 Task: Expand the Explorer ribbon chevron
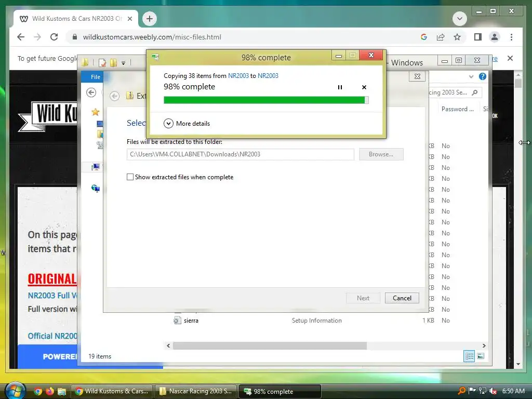pyautogui.click(x=471, y=76)
